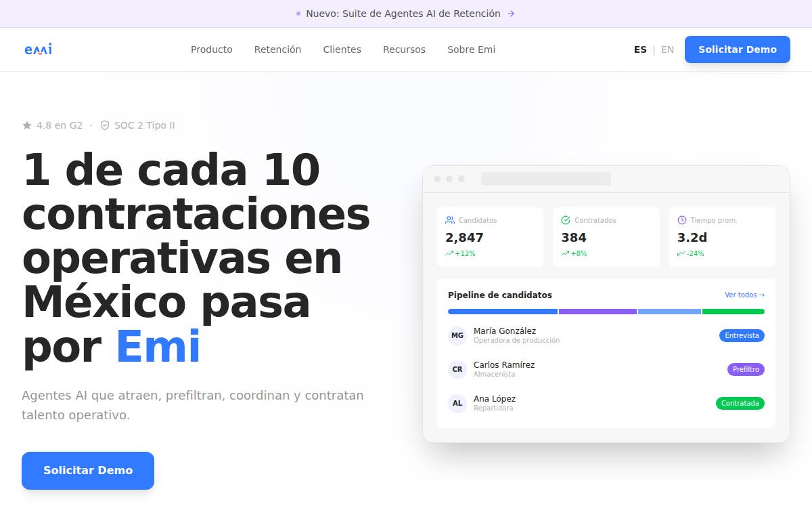Click the light blue pipeline bar segment
Image resolution: width=812 pixels, height=508 pixels.
[x=669, y=312]
